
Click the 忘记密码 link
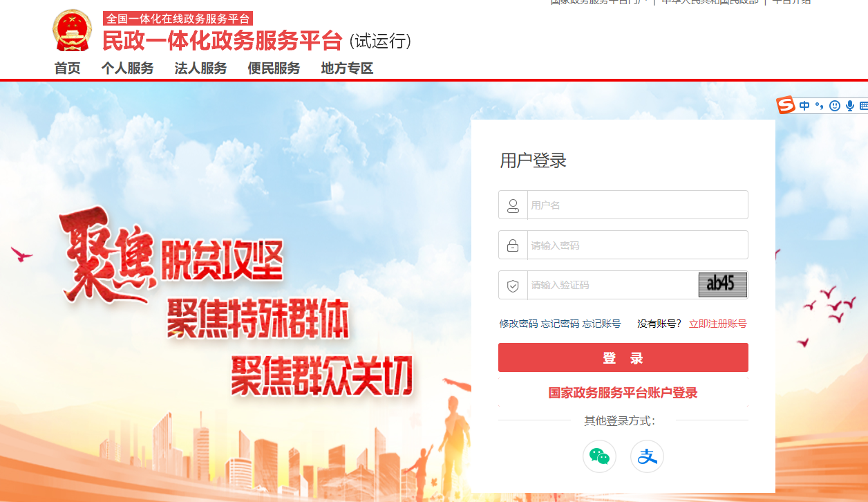[560, 324]
